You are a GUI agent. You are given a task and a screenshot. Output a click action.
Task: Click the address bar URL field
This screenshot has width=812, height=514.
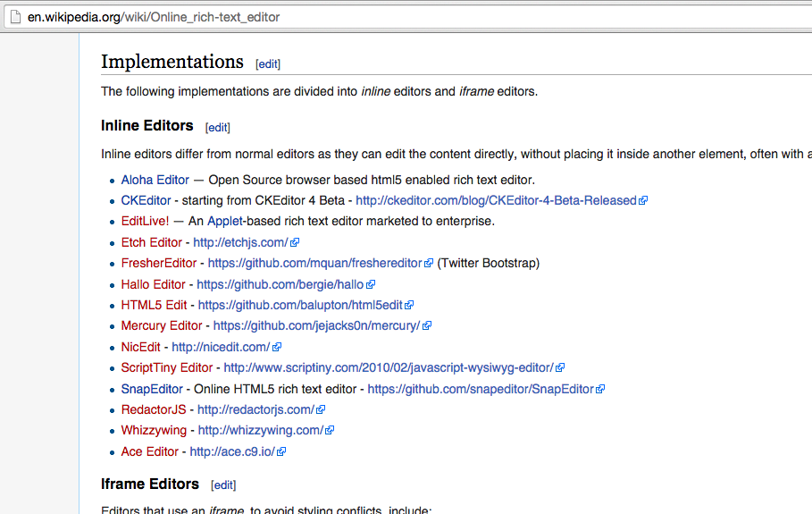409,17
